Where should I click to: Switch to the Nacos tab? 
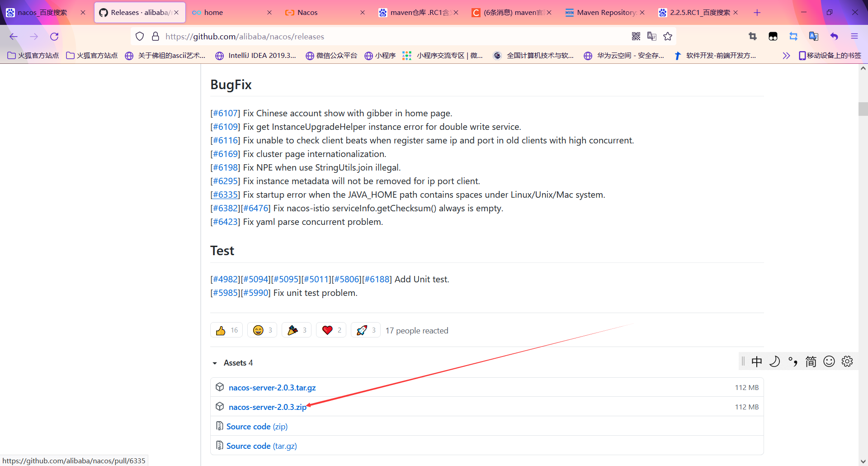(325, 13)
